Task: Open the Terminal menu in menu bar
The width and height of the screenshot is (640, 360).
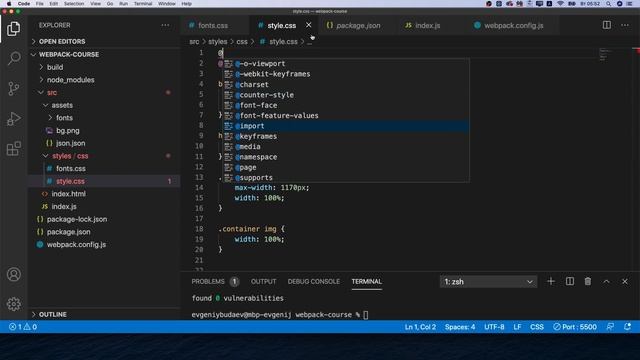Action: click(x=143, y=4)
